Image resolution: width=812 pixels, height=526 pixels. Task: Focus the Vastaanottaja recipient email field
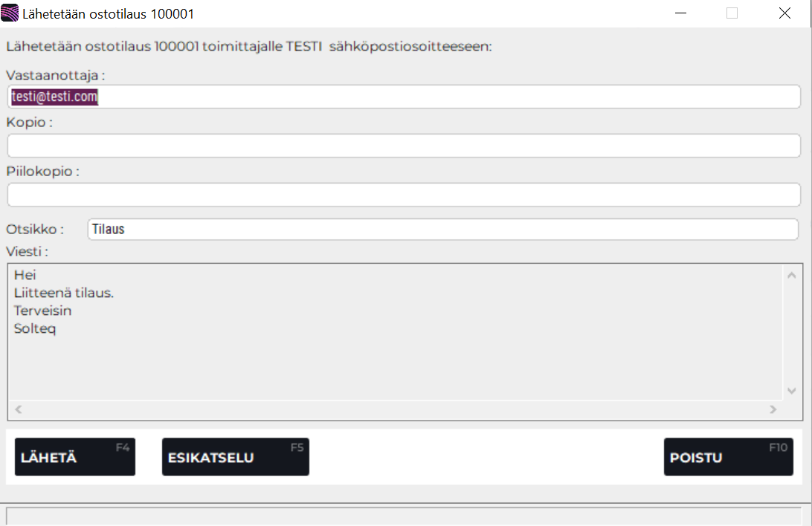[x=404, y=97]
